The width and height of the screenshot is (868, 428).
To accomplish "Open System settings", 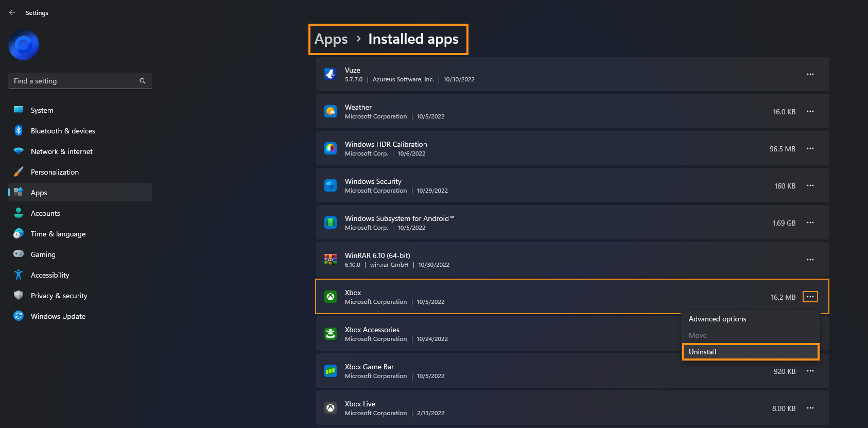I will click(x=80, y=110).
